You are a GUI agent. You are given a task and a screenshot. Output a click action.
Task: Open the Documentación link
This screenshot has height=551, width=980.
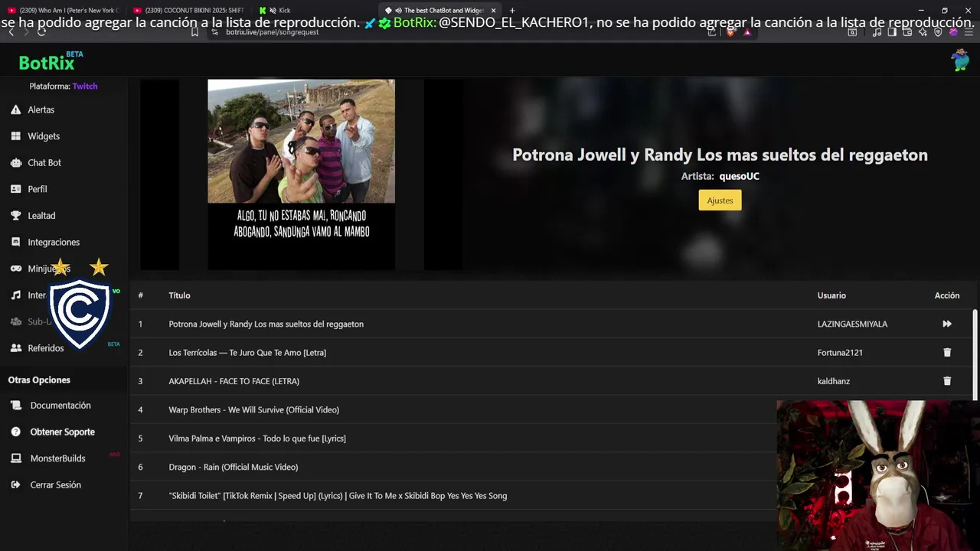60,406
